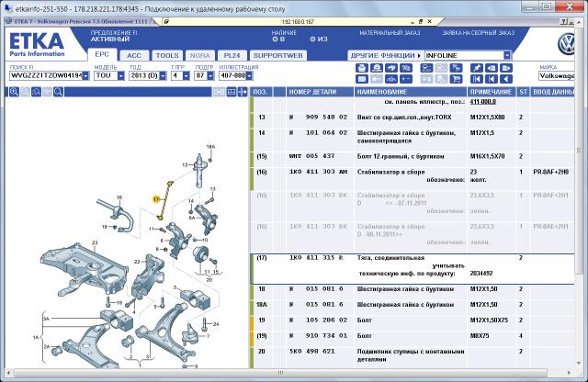Restore the inner 192.168.0.167 session window
588x382 pixels.
(421, 22)
